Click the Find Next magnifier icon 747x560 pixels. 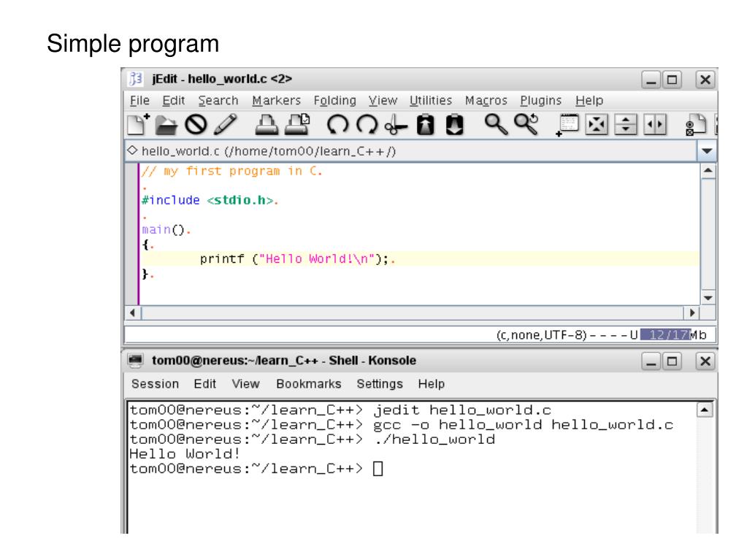pos(526,125)
